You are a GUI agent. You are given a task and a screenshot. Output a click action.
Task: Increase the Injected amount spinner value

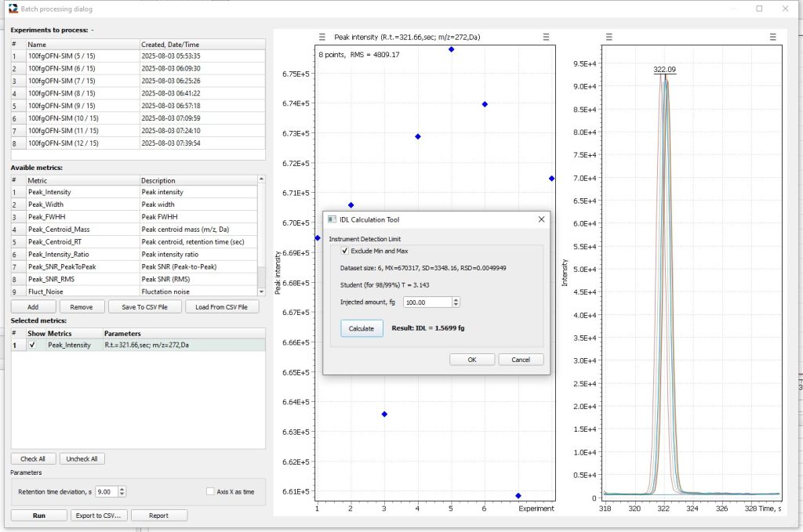456,299
